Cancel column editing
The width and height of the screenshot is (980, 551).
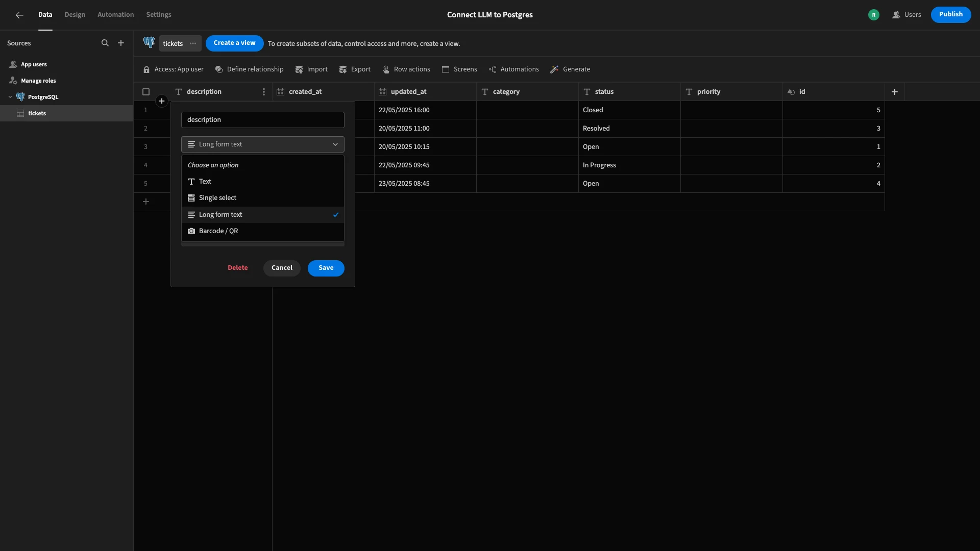tap(282, 268)
